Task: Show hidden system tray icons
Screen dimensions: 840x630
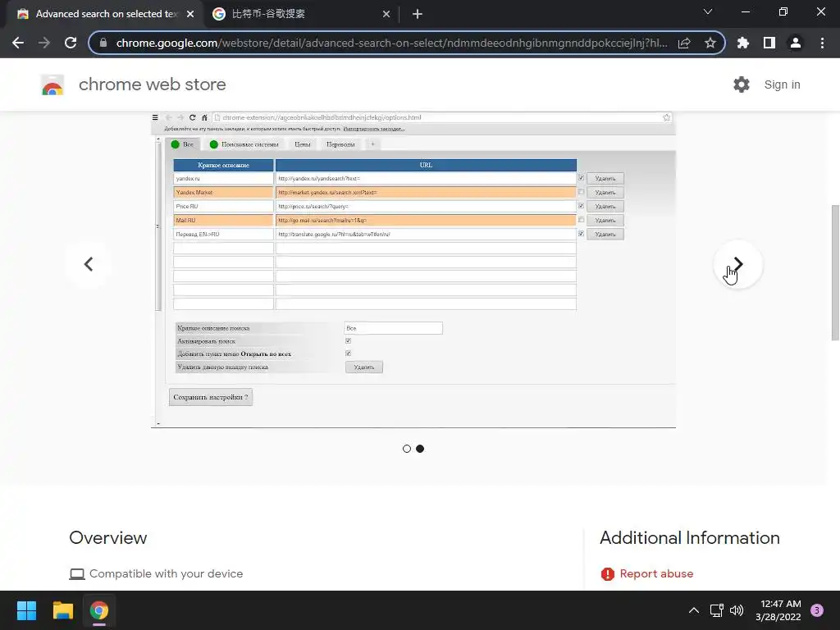Action: click(x=694, y=610)
